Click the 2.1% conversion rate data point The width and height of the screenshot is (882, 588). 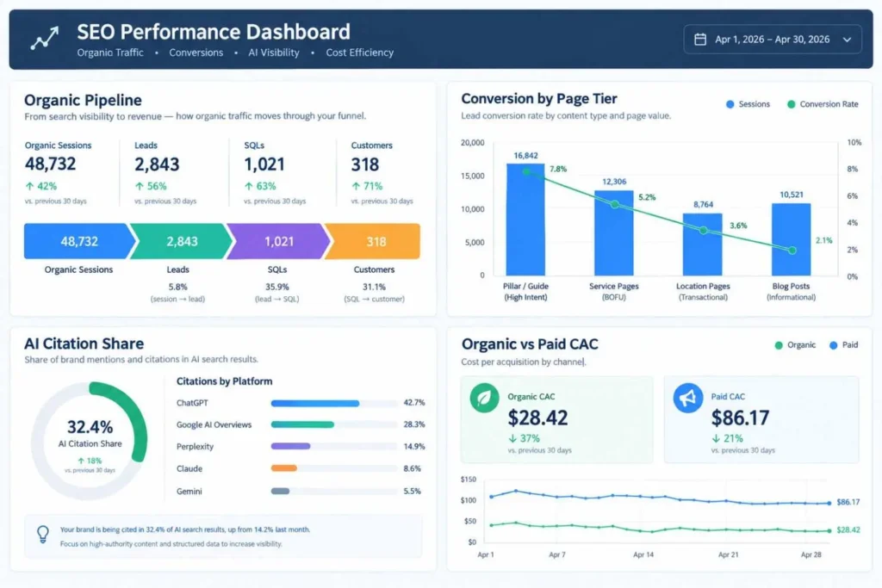(792, 251)
